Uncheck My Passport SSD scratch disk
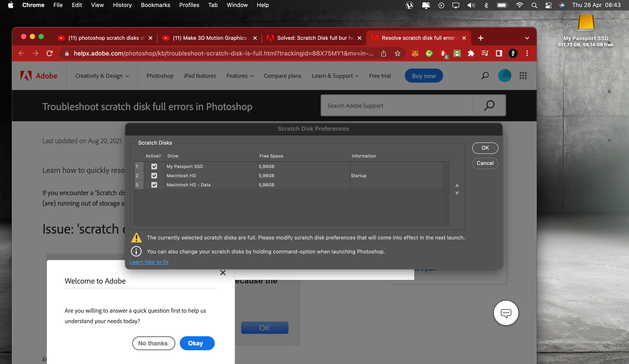 point(154,166)
